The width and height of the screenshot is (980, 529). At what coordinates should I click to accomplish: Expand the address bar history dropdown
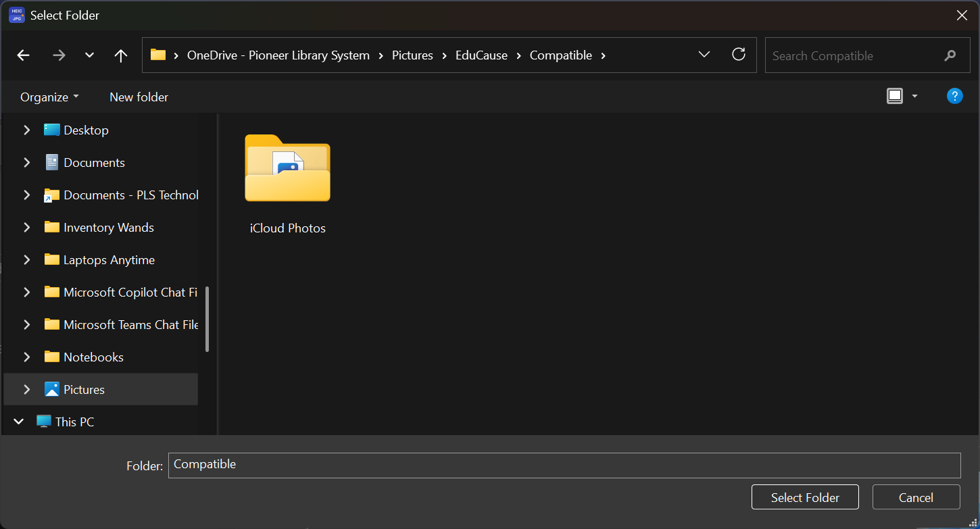tap(704, 55)
